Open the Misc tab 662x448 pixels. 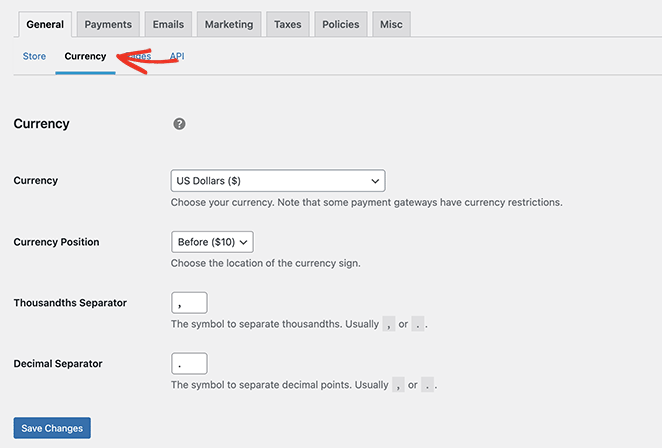pyautogui.click(x=390, y=24)
